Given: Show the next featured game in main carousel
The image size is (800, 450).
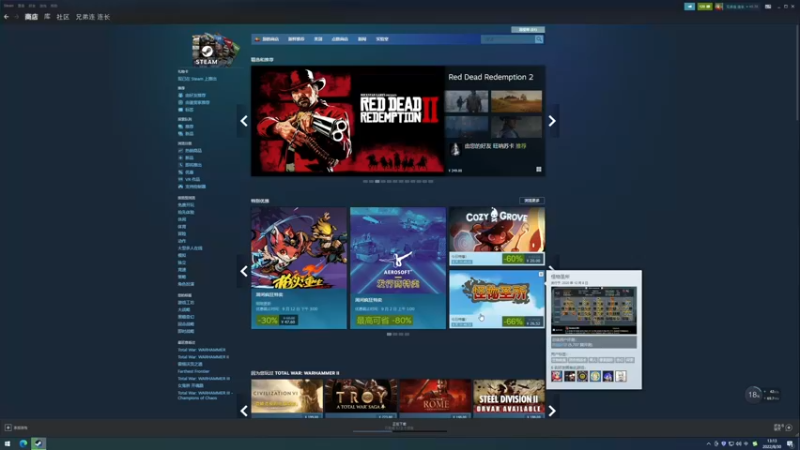Looking at the screenshot, I should point(552,121).
